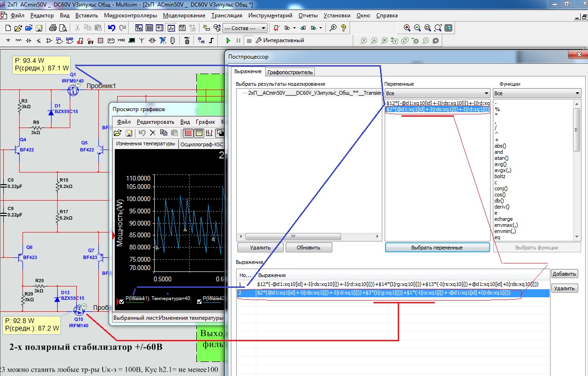This screenshot has width=588, height=376.
Task: Run the simulation with green play button
Action: 228,40
